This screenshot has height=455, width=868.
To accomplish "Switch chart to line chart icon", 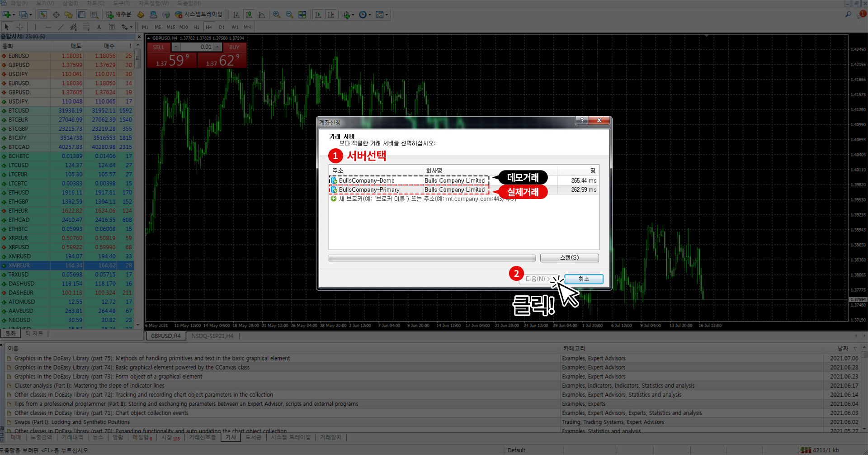I will (x=261, y=14).
